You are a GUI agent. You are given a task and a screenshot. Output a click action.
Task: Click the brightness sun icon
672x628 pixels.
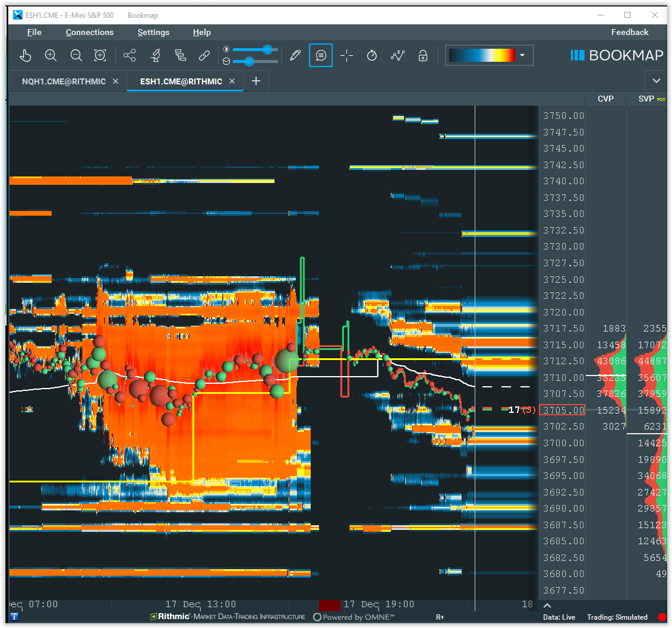click(226, 49)
